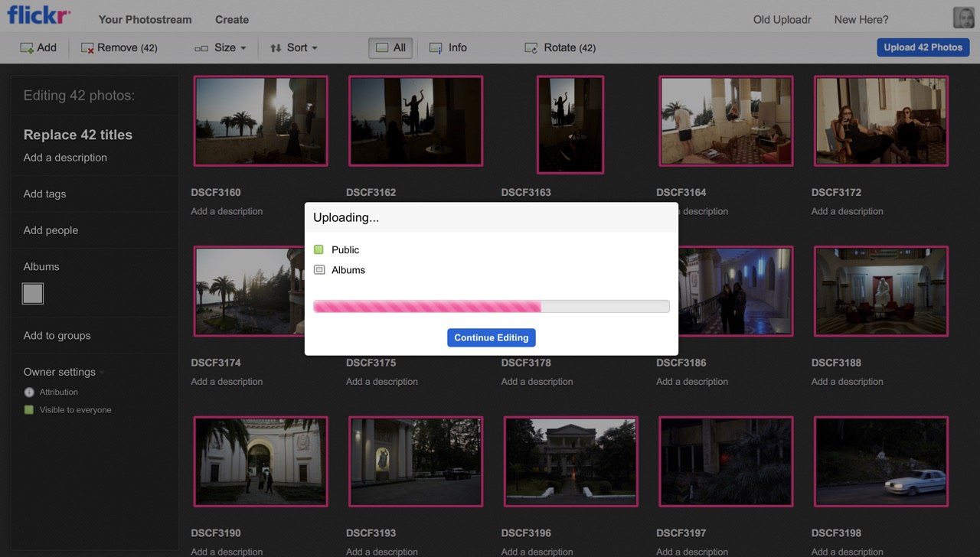The width and height of the screenshot is (980, 557).
Task: Click Add a description in sidebar
Action: click(65, 158)
